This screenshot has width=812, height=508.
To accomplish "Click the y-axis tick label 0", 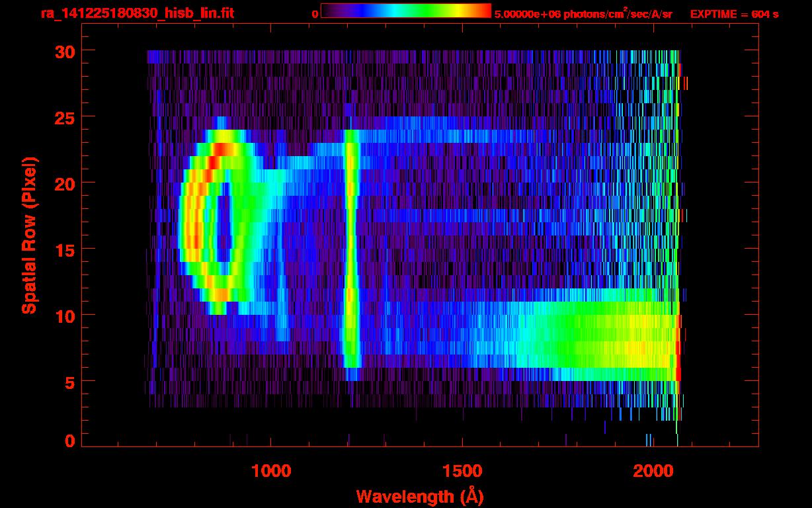I will tap(70, 441).
